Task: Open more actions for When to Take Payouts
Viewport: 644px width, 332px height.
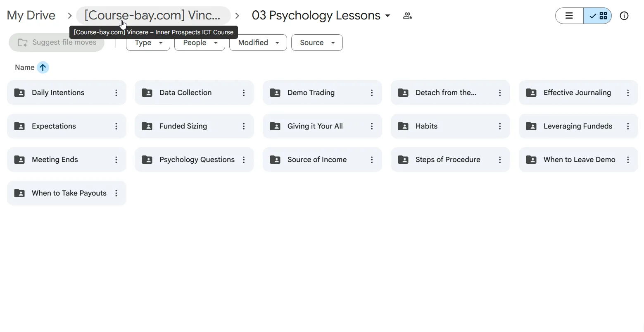Action: coord(116,193)
